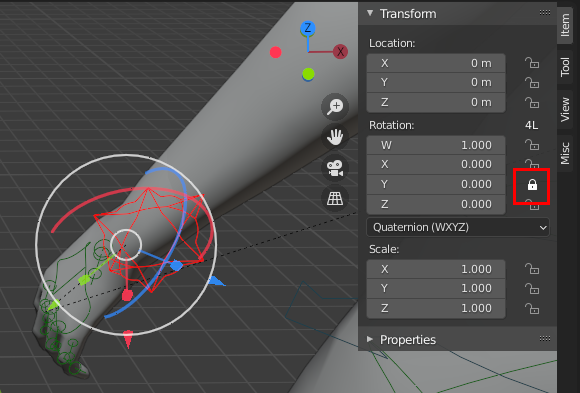
Task: Click the green cube scale handle
Action: click(x=84, y=280)
